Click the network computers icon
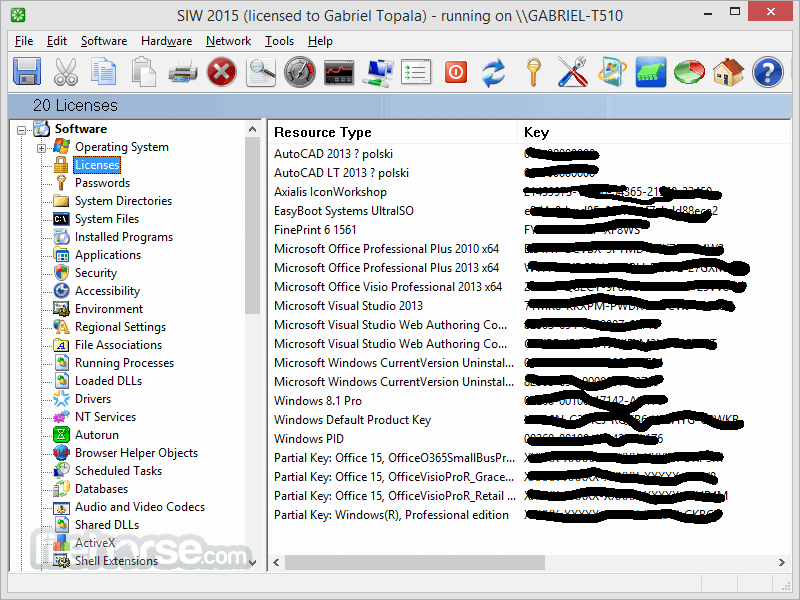 click(378, 71)
